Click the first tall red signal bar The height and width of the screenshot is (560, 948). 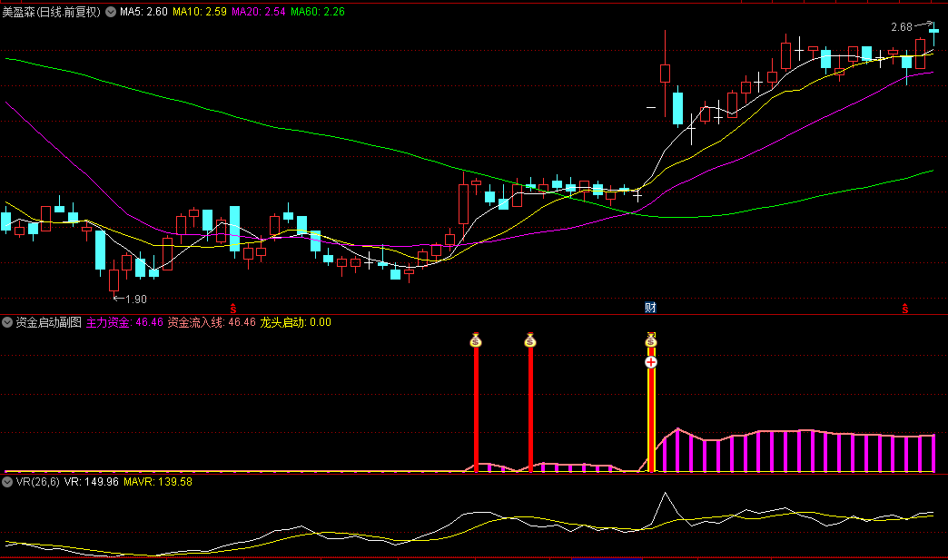(476, 409)
